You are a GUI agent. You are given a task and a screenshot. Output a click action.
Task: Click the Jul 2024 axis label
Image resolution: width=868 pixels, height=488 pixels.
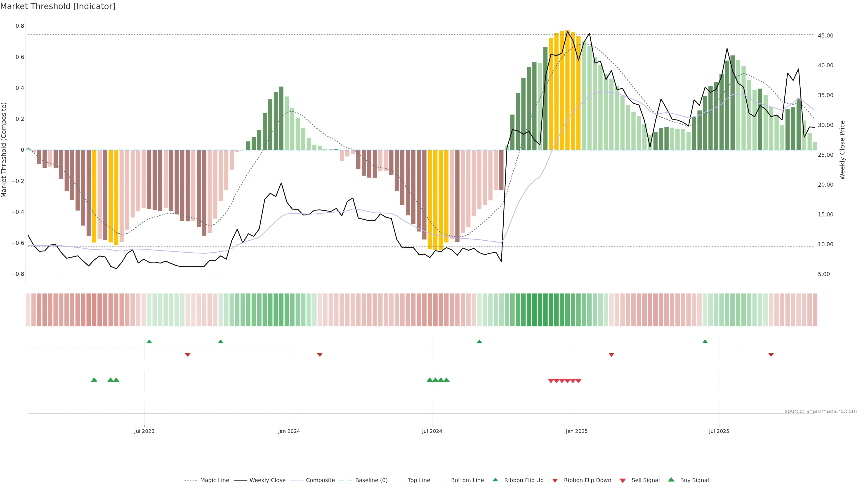point(432,431)
